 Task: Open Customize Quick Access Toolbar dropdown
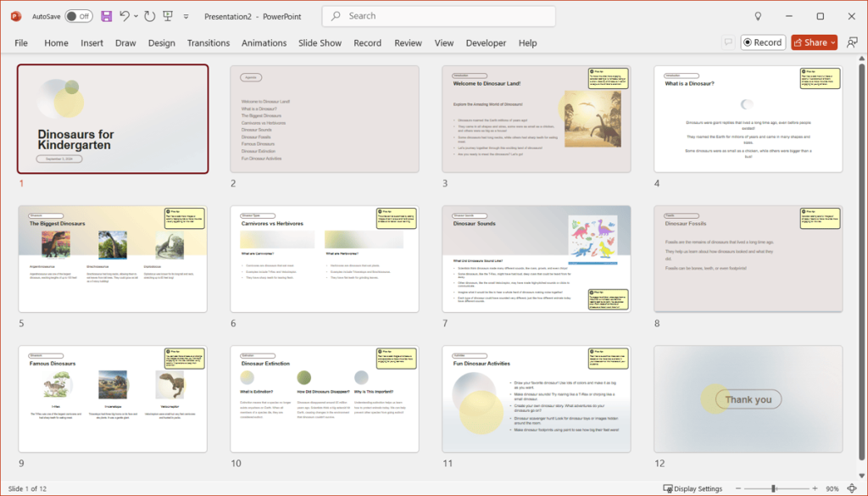tap(186, 16)
